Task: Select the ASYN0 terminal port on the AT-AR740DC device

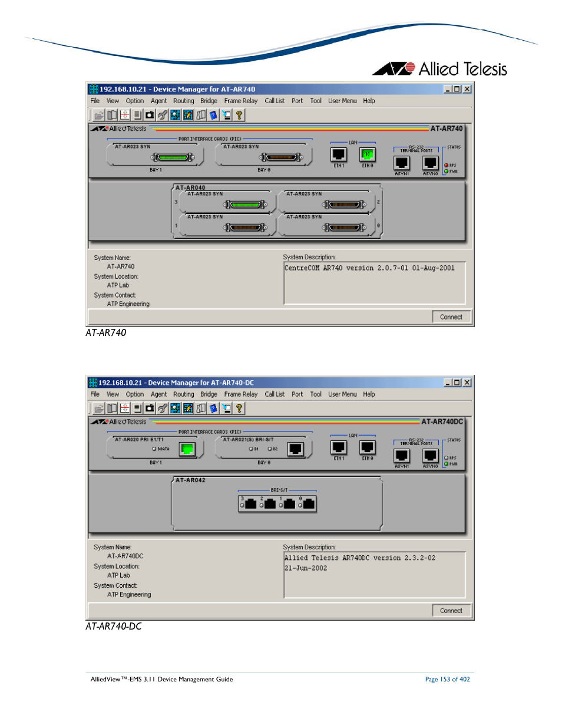Action: point(431,456)
